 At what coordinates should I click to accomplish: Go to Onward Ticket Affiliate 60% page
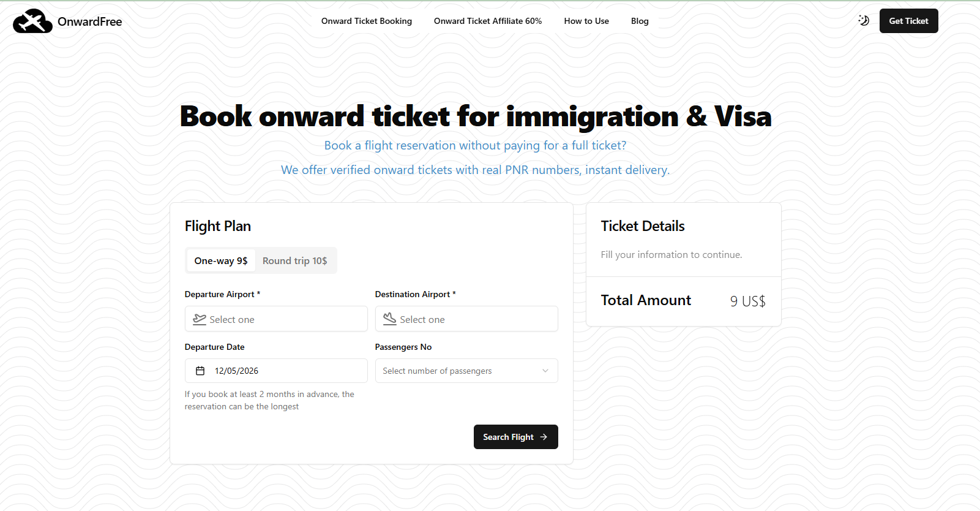[488, 21]
